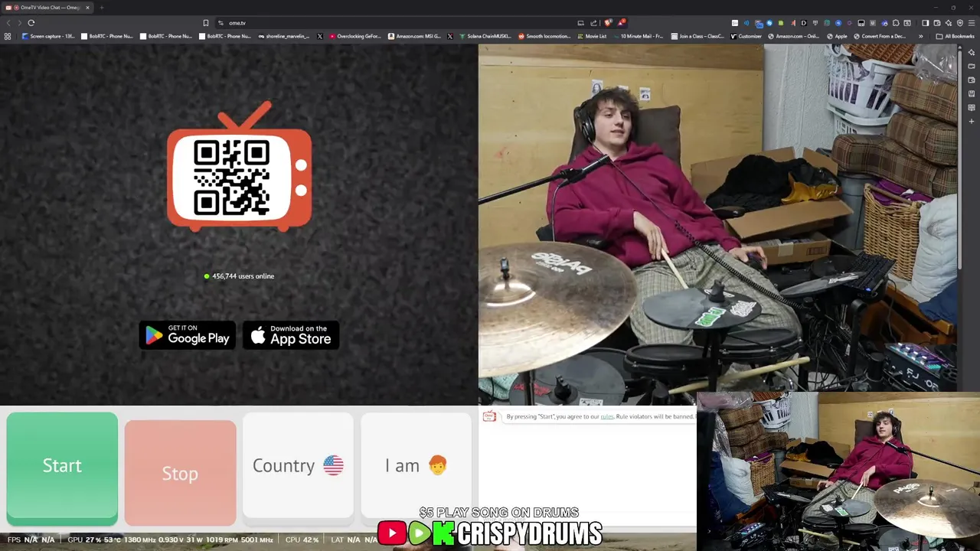Image resolution: width=980 pixels, height=551 pixels.
Task: Click the green Kick logo in stream overlay
Action: [x=443, y=533]
